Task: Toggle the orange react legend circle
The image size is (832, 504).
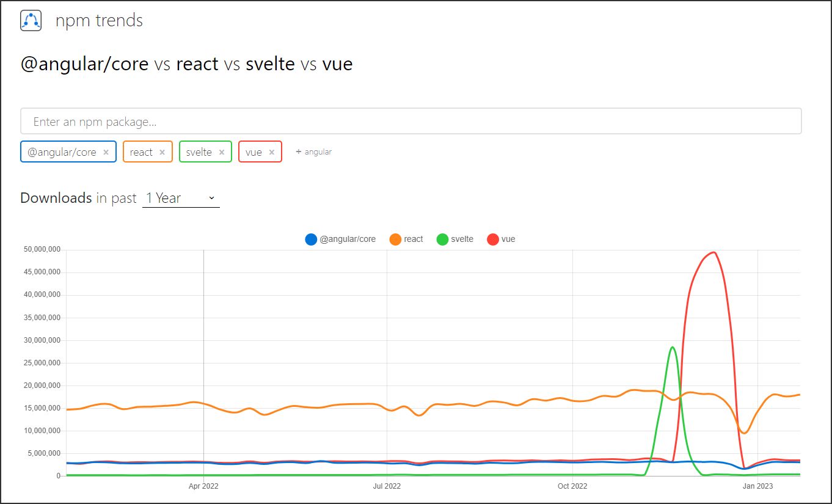Action: pyautogui.click(x=395, y=239)
